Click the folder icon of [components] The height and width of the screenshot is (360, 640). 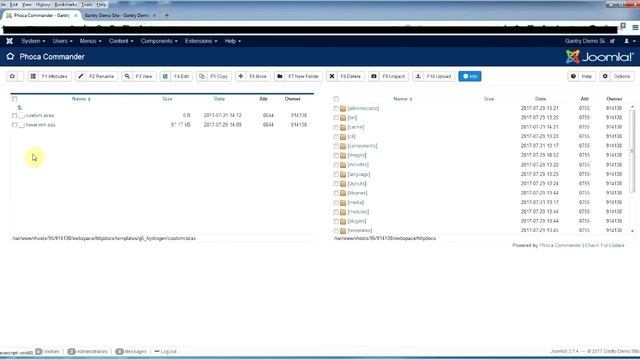[x=343, y=146]
